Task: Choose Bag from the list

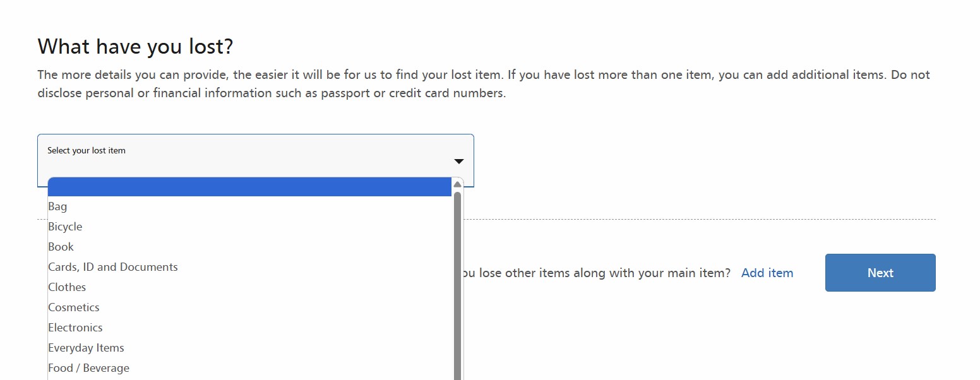Action: pyautogui.click(x=250, y=206)
